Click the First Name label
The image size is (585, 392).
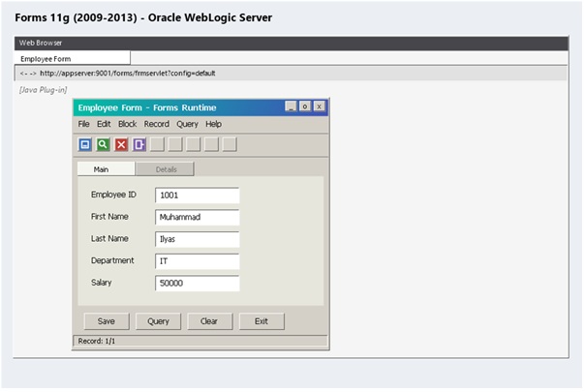pos(109,217)
